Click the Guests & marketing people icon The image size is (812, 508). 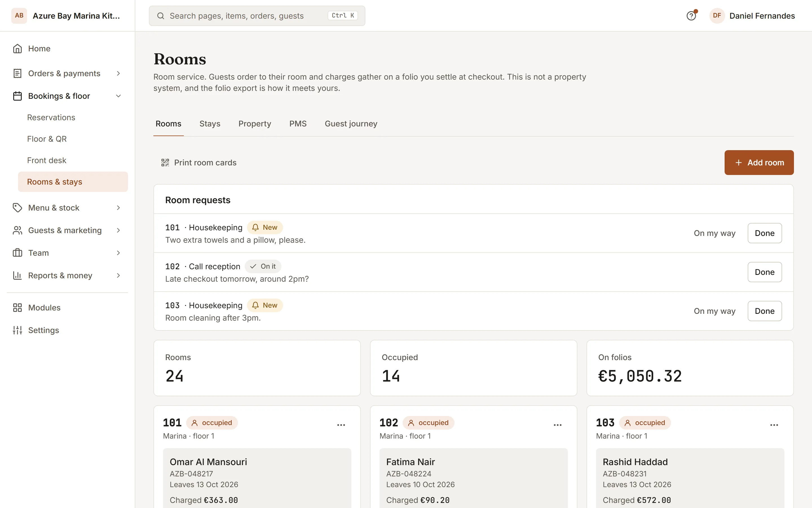pos(17,231)
